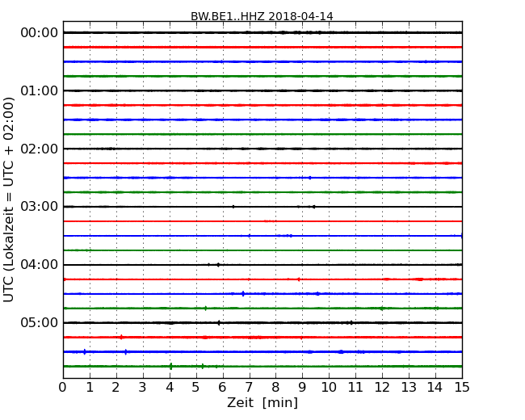Select the 02:00 y-axis tick label
The width and height of the screenshot is (525, 420).
40,149
